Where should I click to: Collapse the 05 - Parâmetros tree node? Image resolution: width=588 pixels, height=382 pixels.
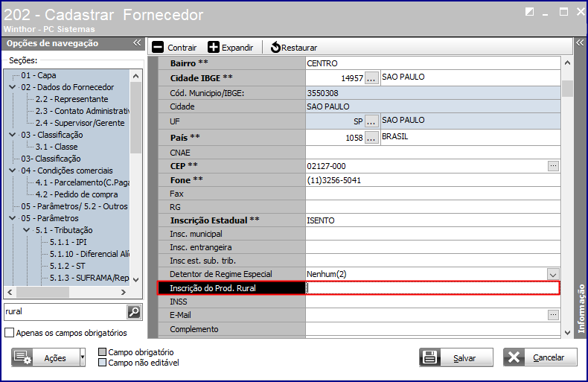click(13, 218)
